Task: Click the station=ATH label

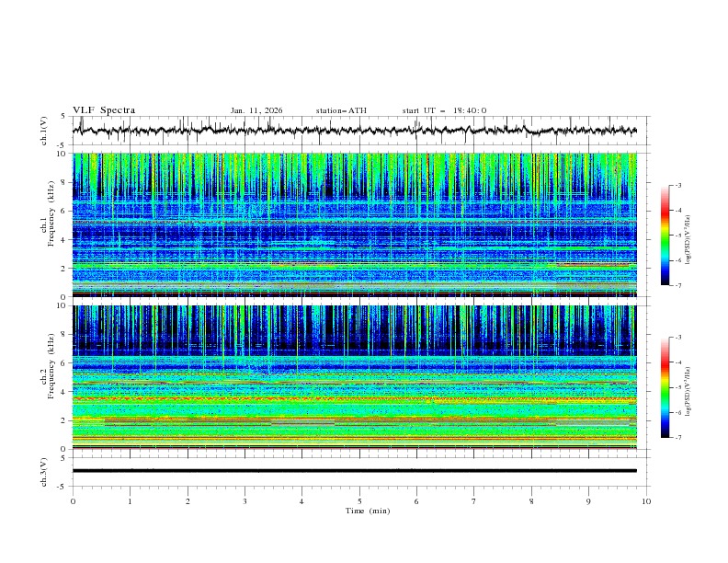Action: 341,110
